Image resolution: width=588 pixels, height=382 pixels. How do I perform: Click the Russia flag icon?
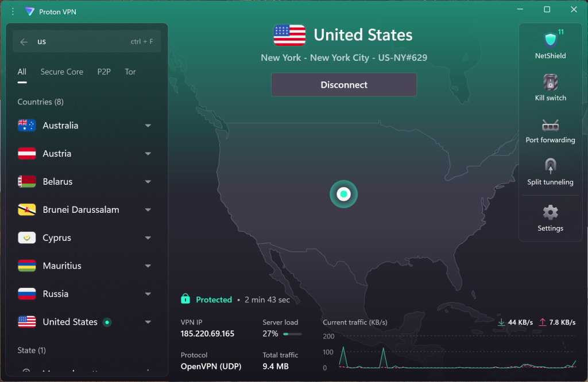[26, 294]
